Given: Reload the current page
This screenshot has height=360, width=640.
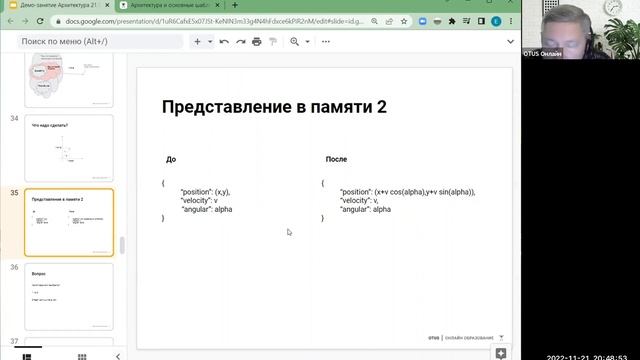Looking at the screenshot, I should tap(40, 21).
